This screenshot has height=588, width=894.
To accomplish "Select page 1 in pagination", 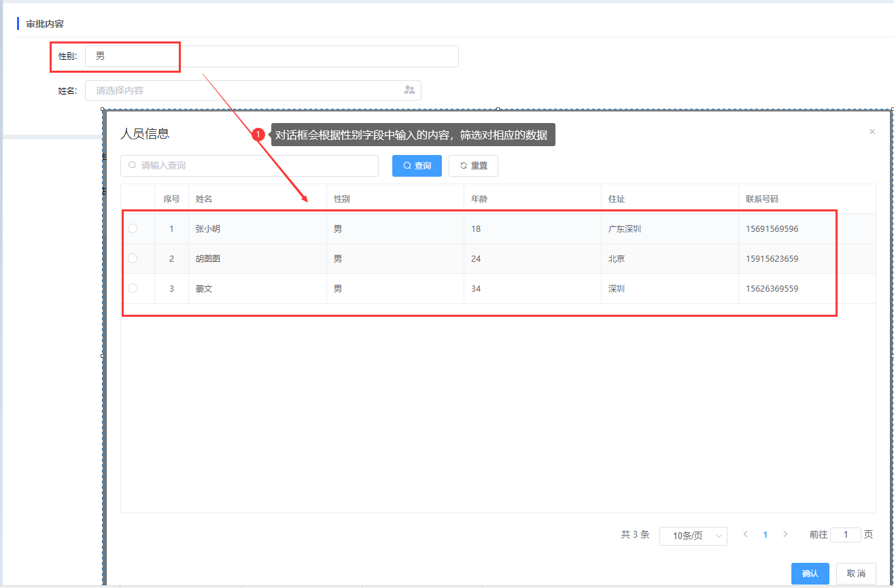I will pos(766,535).
